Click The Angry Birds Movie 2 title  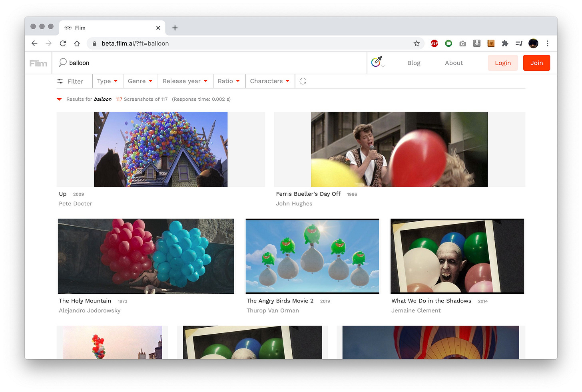coord(280,301)
